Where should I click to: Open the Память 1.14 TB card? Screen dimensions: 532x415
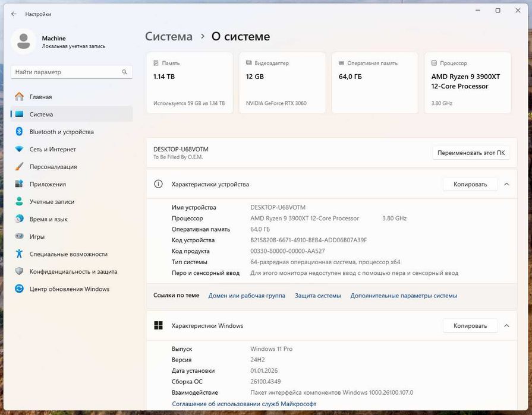click(190, 83)
